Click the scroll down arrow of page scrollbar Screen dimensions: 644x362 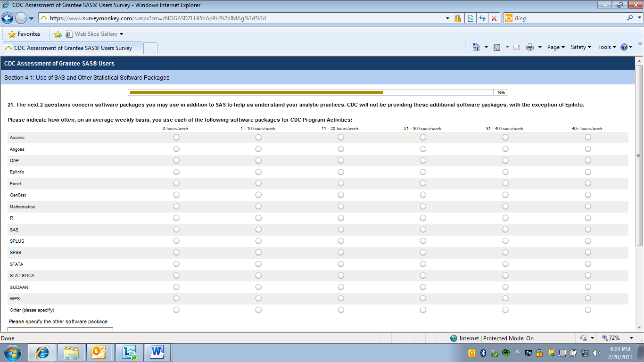click(x=639, y=328)
